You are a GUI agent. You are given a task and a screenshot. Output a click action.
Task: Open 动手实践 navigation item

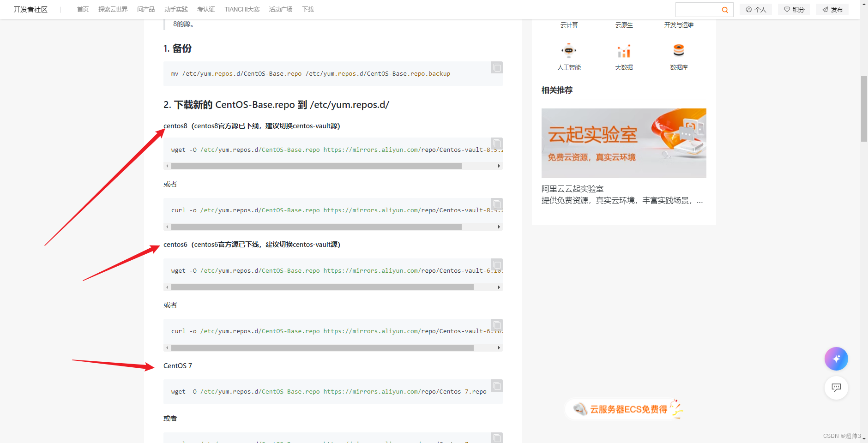[x=176, y=9]
